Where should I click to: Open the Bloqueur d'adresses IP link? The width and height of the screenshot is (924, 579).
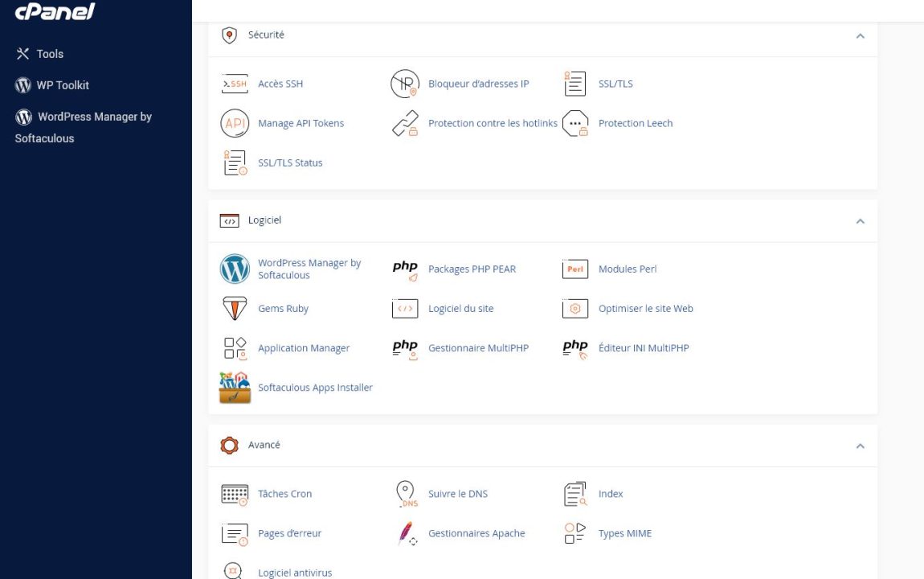coord(479,84)
